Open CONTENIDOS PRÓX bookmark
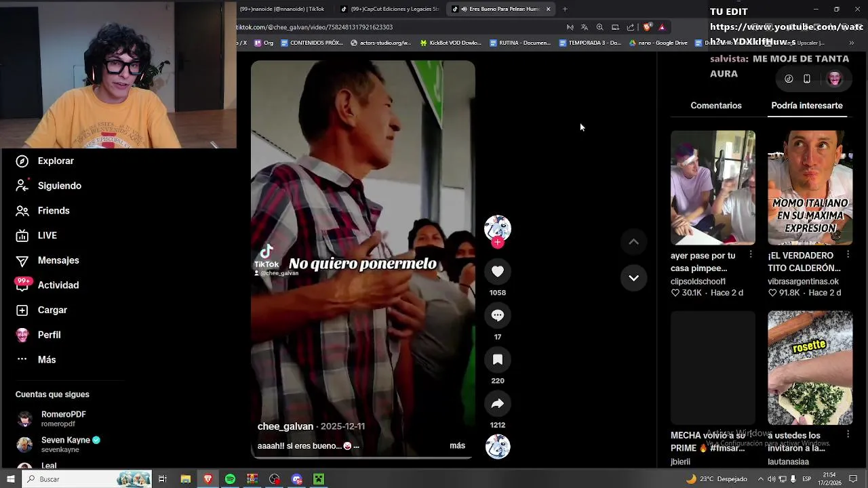The height and width of the screenshot is (488, 868). point(312,43)
